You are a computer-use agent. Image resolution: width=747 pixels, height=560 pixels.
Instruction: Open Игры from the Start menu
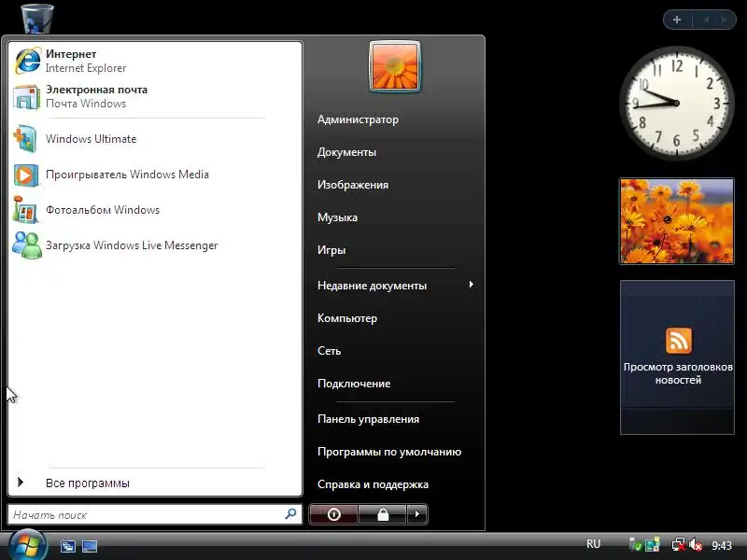tap(331, 250)
